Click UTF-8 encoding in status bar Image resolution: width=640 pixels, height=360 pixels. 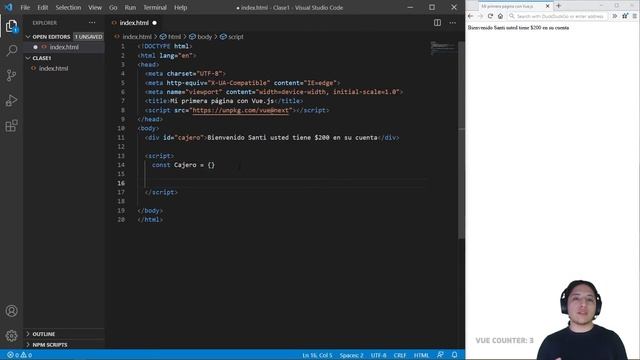(378, 355)
